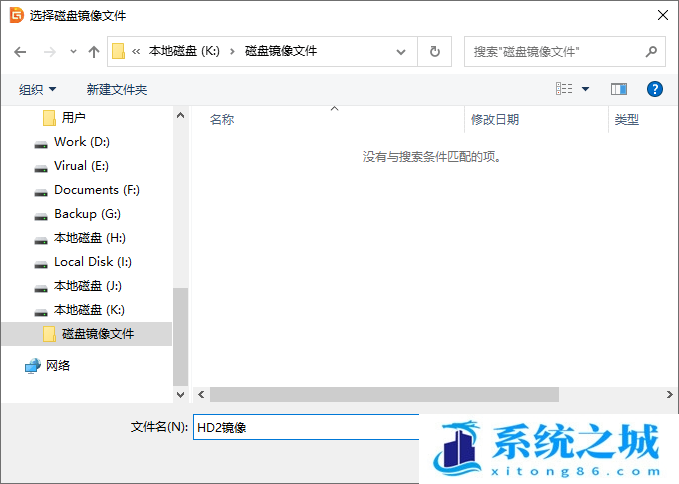Click the folder icon in the address bar
Screen dimensions: 679x484
[x=118, y=52]
